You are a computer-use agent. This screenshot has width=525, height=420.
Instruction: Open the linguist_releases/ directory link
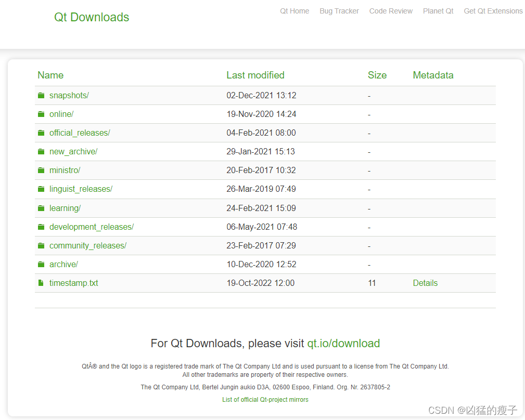point(81,189)
